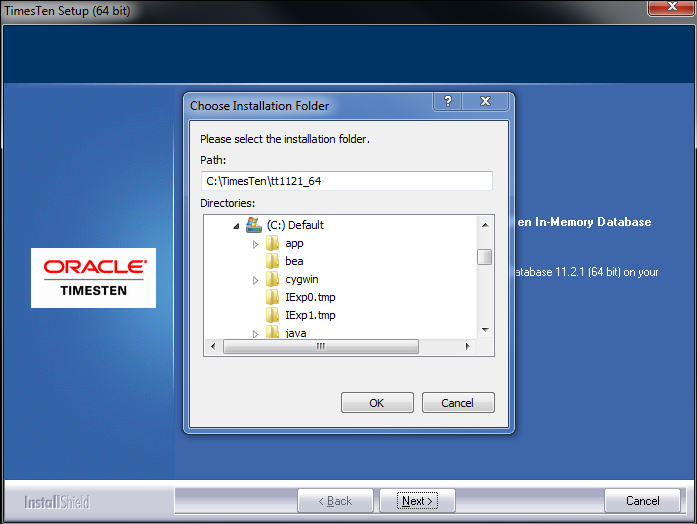Screen dimensions: 697x524
Task: Click the Next button in setup wizard
Action: (x=417, y=501)
